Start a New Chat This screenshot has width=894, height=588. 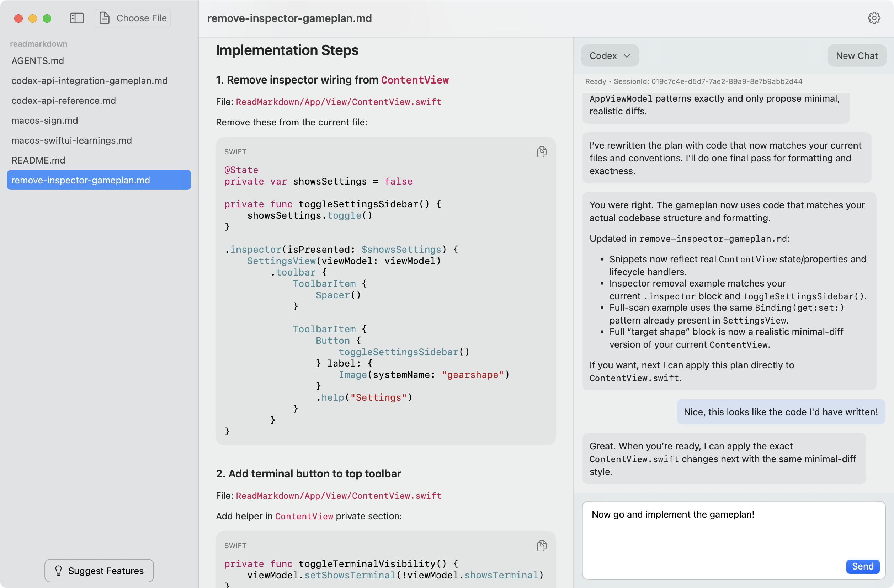click(x=856, y=55)
